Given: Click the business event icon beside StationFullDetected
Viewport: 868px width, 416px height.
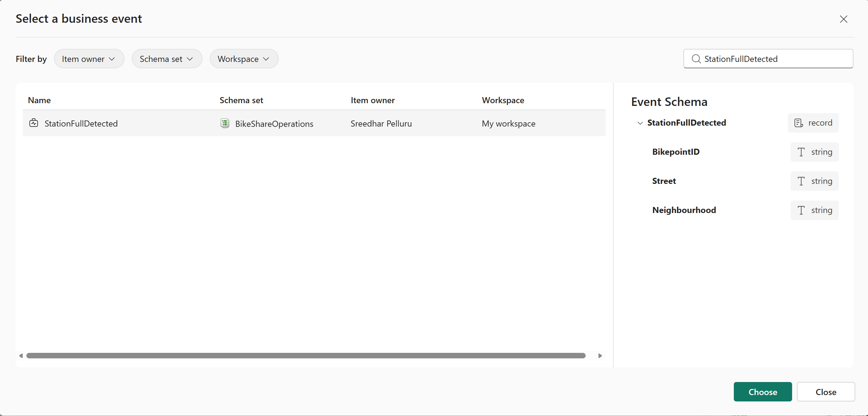Looking at the screenshot, I should [34, 123].
